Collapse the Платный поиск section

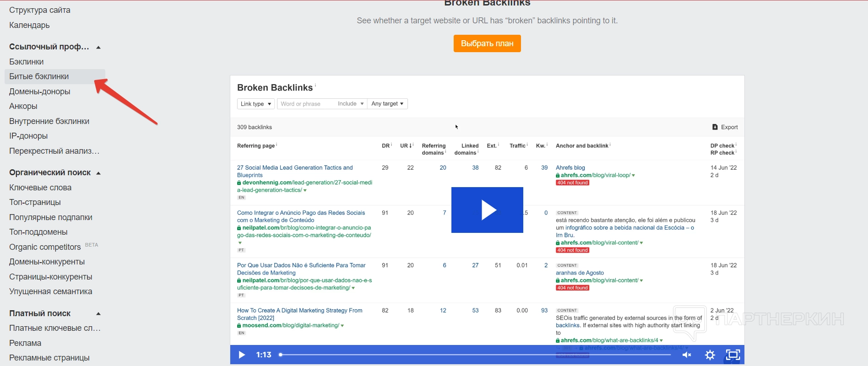98,314
